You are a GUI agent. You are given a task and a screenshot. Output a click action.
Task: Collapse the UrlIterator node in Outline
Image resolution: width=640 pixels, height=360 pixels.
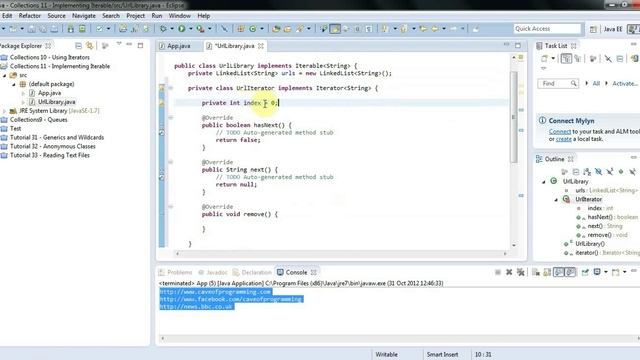pyautogui.click(x=556, y=200)
